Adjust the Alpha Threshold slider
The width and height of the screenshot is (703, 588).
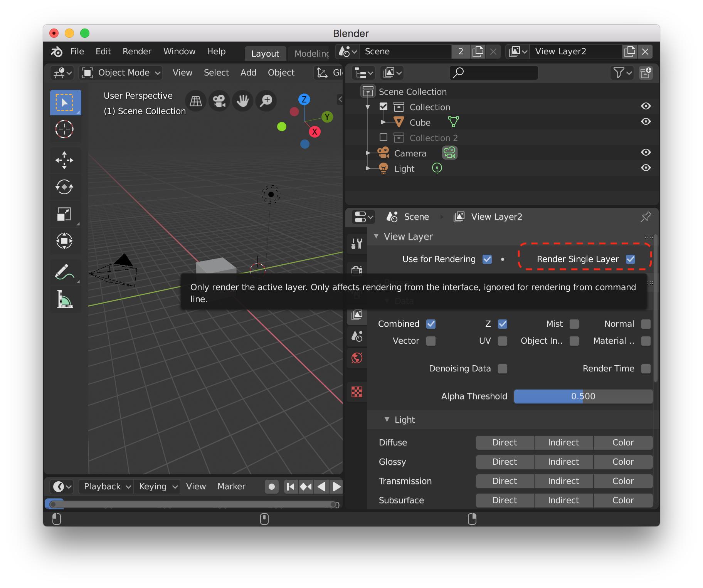583,396
